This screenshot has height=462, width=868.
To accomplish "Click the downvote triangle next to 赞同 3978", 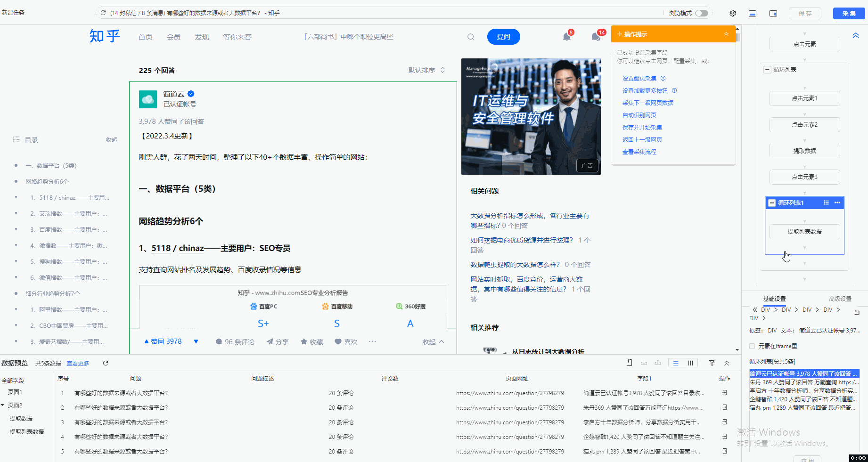I will click(x=196, y=341).
